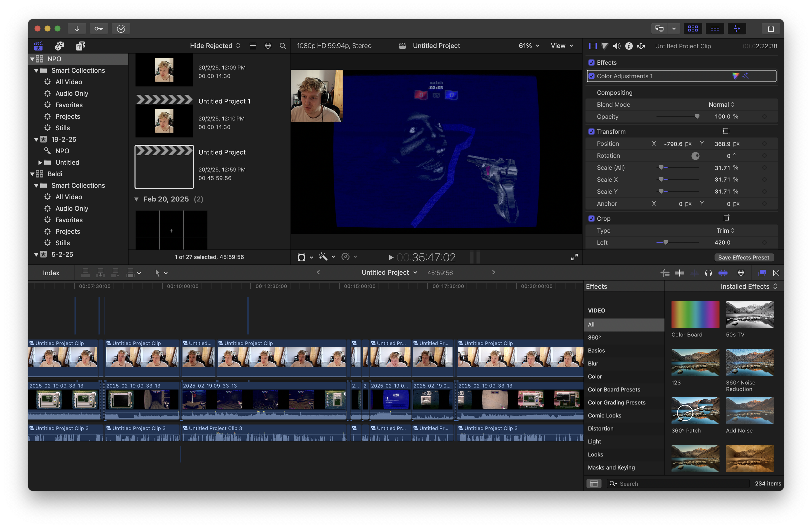Screen dimensions: 812x528
Task: Toggle filmstrip and list view icon
Action: coord(253,46)
